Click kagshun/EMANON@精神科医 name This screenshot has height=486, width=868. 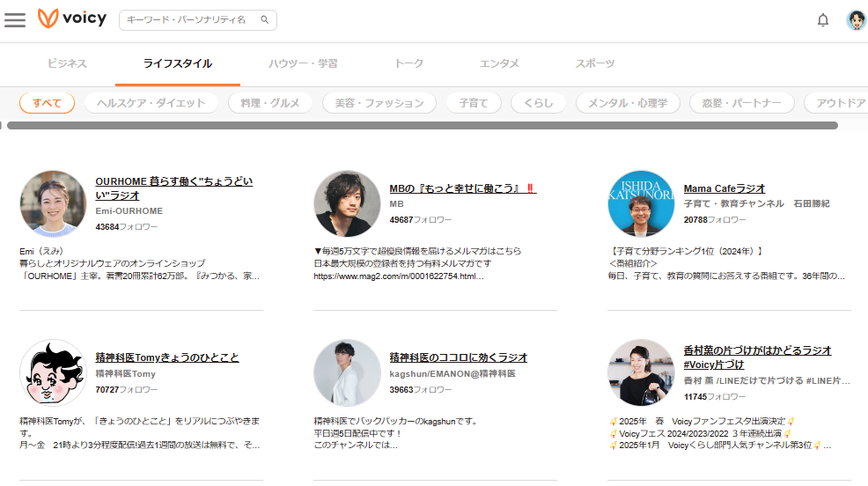point(452,373)
